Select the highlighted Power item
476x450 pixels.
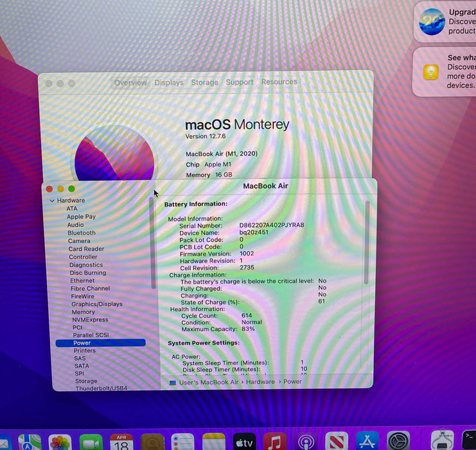point(100,343)
